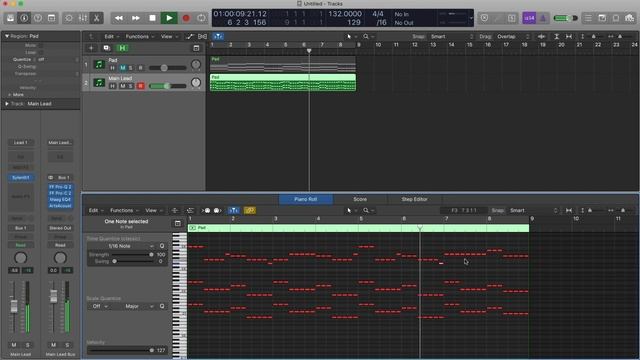Open Piano Roll View menu
640x360 pixels.
(153, 210)
